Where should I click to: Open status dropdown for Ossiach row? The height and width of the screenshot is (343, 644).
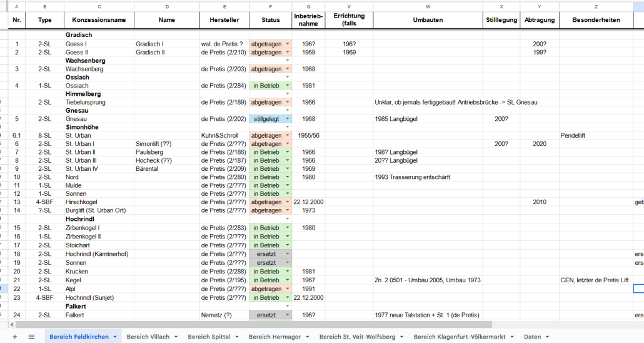click(287, 86)
